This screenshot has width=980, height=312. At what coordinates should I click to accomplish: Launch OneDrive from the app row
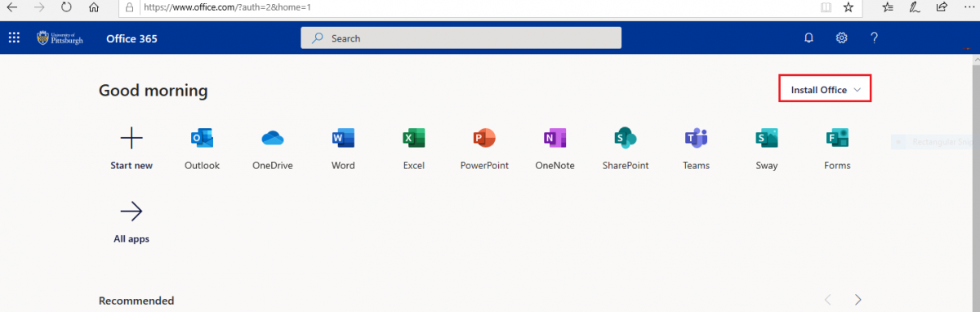pyautogui.click(x=273, y=139)
